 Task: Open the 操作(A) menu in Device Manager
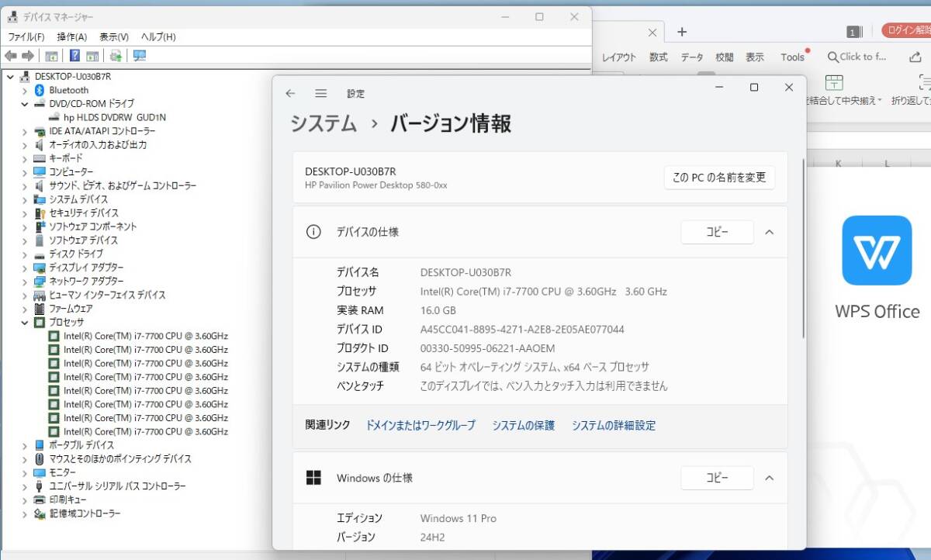point(71,36)
